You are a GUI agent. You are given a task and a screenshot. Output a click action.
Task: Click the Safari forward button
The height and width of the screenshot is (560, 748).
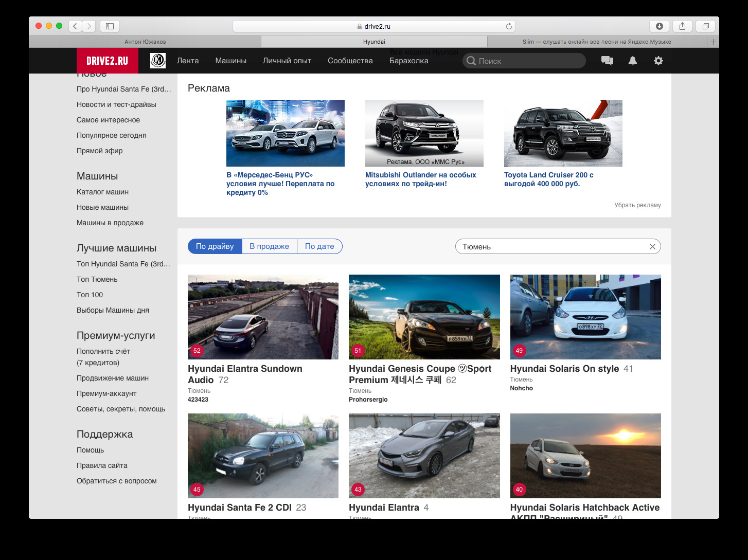(89, 26)
